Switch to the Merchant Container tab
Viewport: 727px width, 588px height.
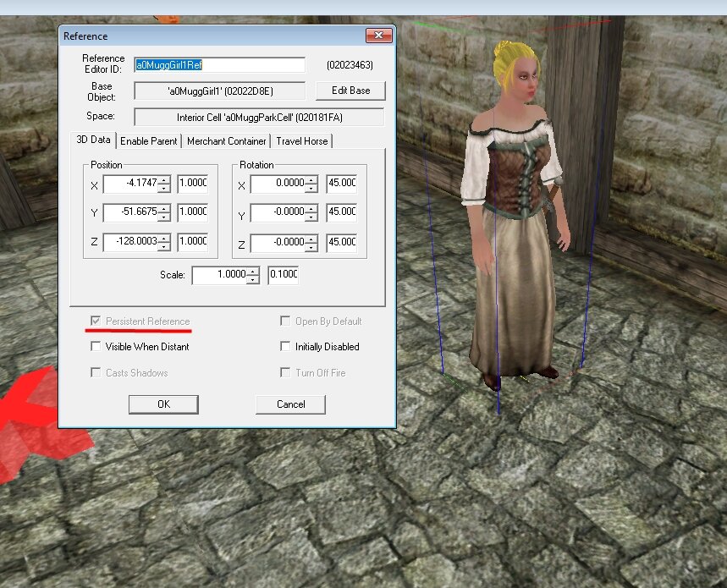pyautogui.click(x=226, y=141)
